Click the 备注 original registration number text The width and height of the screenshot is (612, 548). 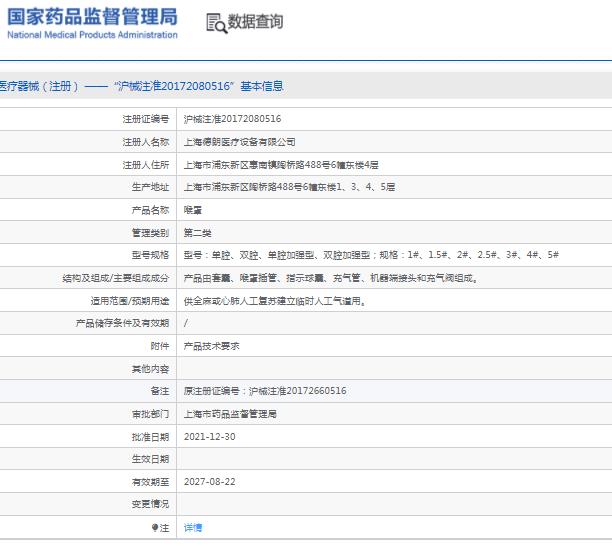[x=265, y=390]
